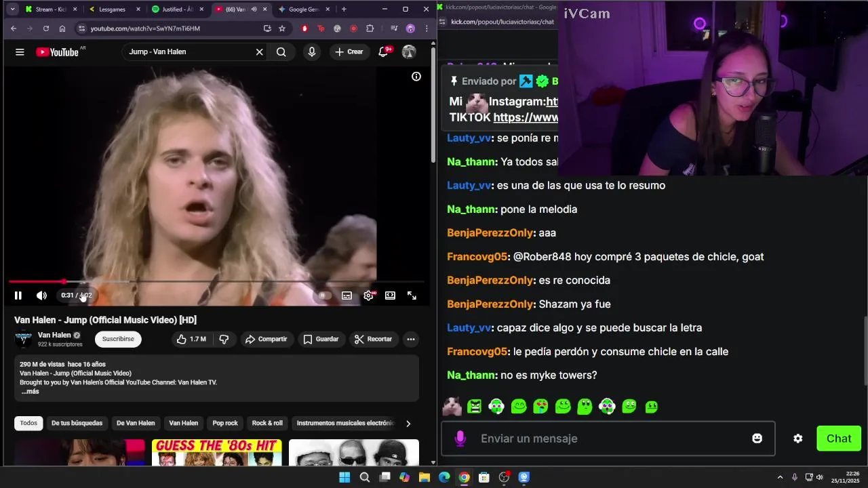Screen dimensions: 868x488
Task: Open taskbar volume control
Action: click(819, 477)
